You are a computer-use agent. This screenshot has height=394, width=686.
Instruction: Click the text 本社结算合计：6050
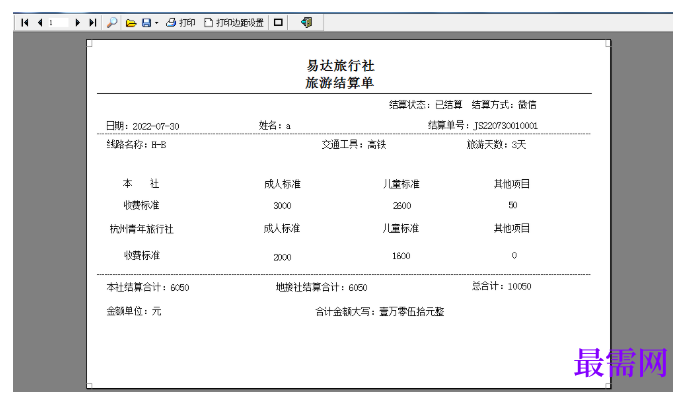coord(148,287)
